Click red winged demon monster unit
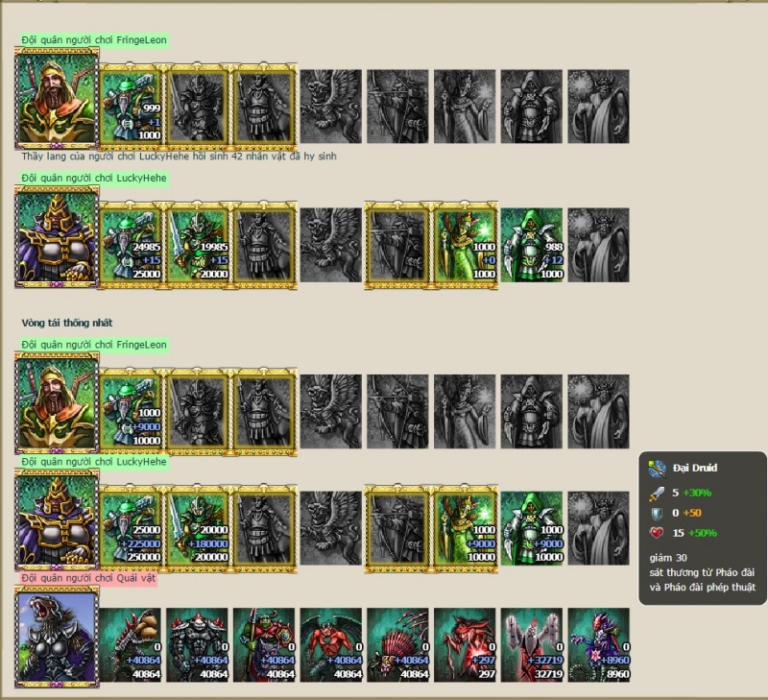 (x=331, y=645)
